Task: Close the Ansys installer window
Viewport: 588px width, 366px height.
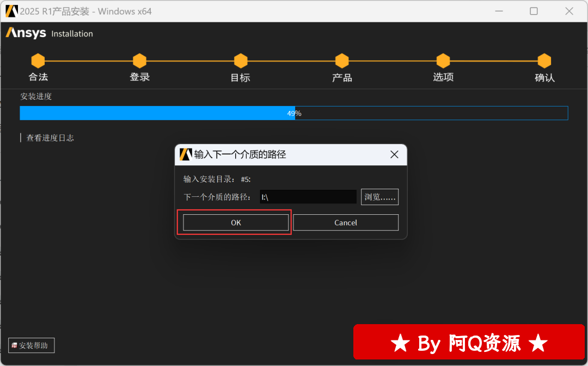Action: (x=569, y=11)
